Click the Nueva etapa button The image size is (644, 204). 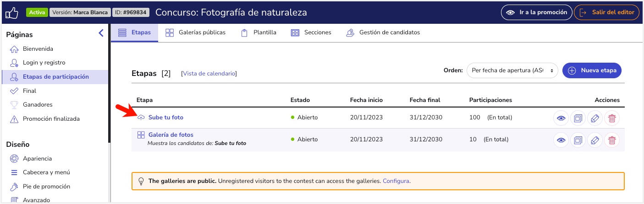pyautogui.click(x=592, y=71)
